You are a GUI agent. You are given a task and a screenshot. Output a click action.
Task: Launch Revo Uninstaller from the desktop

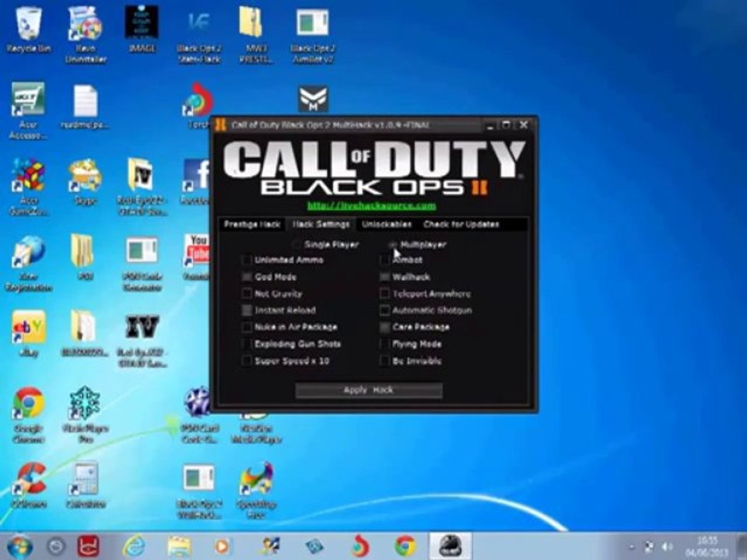pyautogui.click(x=86, y=33)
